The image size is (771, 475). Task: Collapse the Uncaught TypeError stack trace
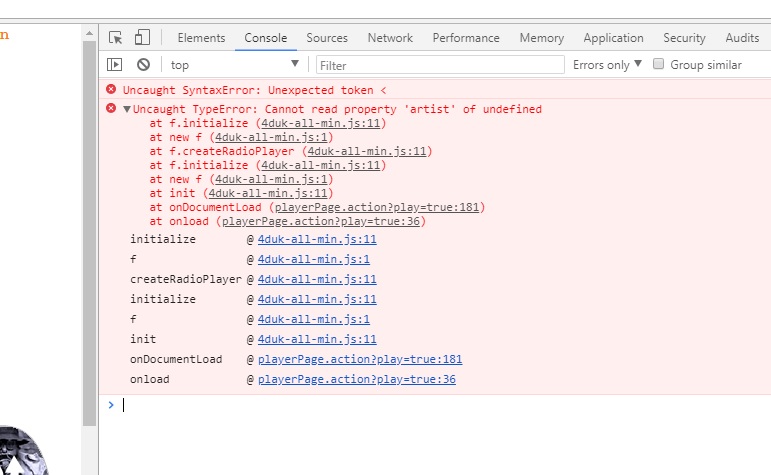(x=127, y=109)
